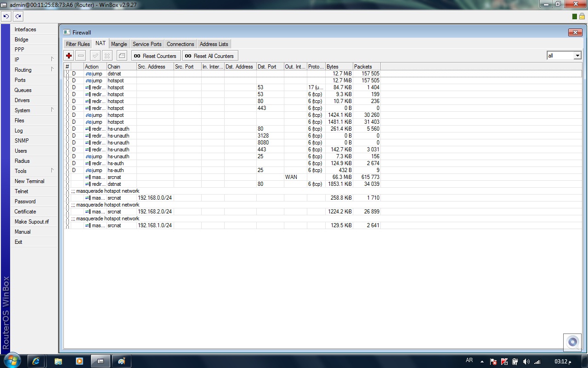Open the Windows Start orb
Screen dimensions: 588x368
tap(11, 361)
